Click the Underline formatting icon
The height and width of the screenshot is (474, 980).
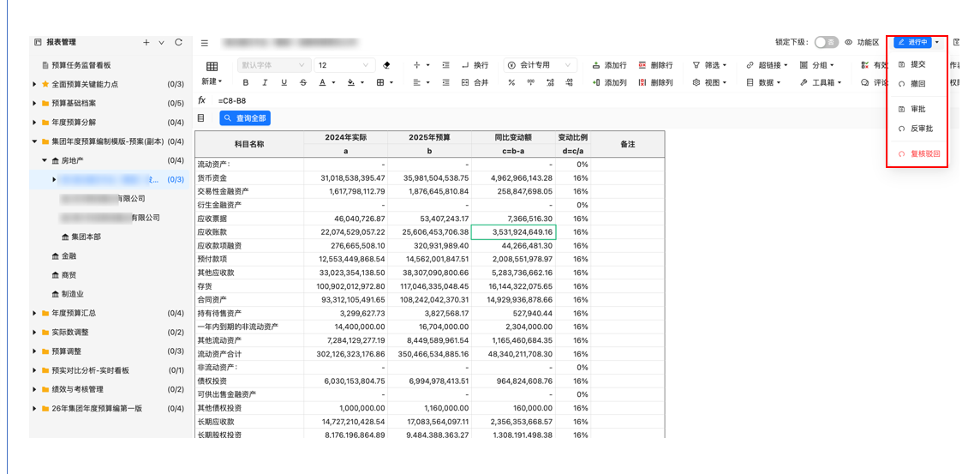click(x=284, y=82)
